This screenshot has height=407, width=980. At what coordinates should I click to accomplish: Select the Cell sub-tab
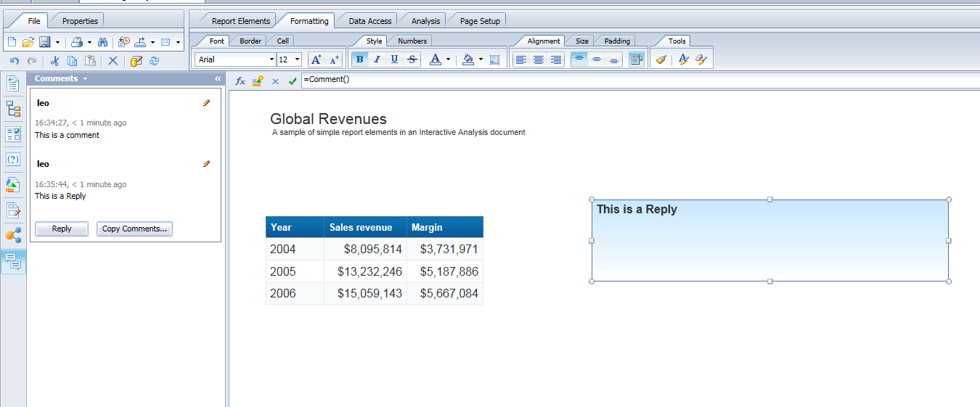[x=283, y=41]
